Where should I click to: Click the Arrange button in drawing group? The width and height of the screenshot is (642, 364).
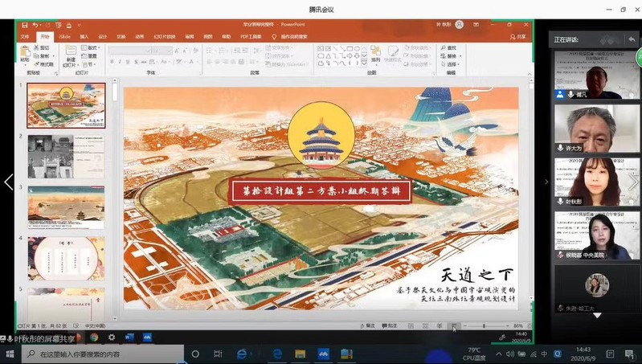pyautogui.click(x=375, y=55)
